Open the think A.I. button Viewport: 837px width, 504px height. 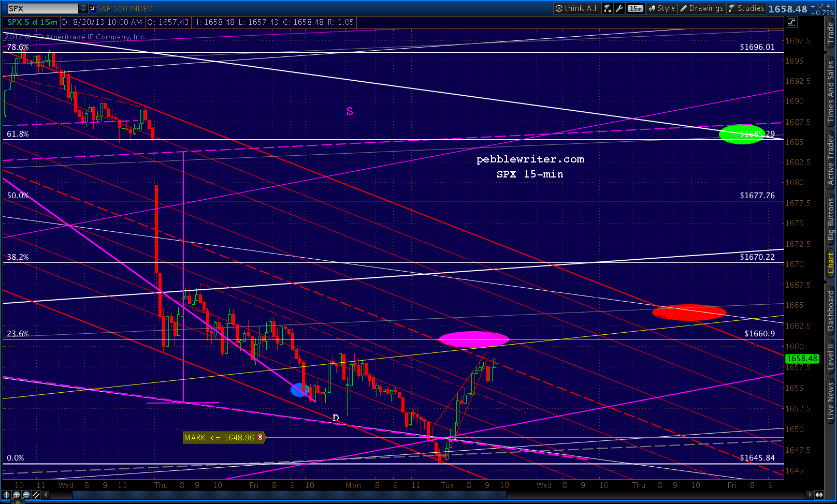click(577, 8)
